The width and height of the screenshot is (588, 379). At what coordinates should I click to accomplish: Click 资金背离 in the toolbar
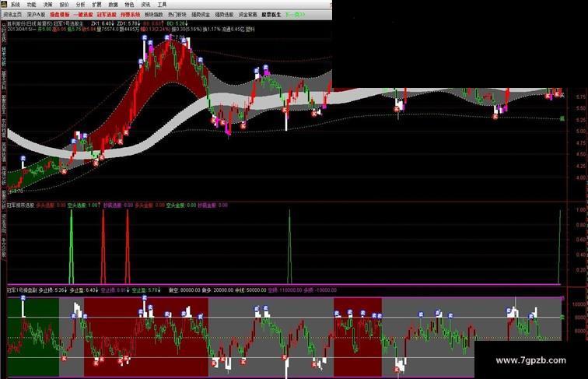pyautogui.click(x=248, y=15)
